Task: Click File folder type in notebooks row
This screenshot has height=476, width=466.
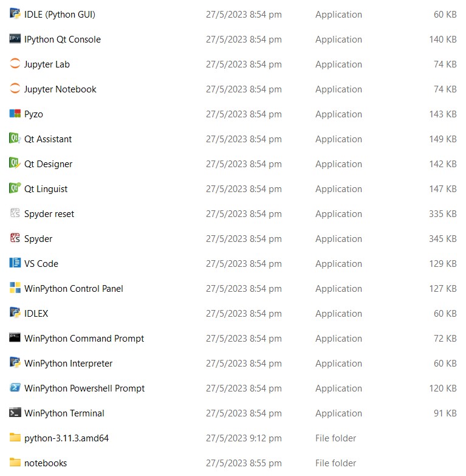Action: point(335,463)
